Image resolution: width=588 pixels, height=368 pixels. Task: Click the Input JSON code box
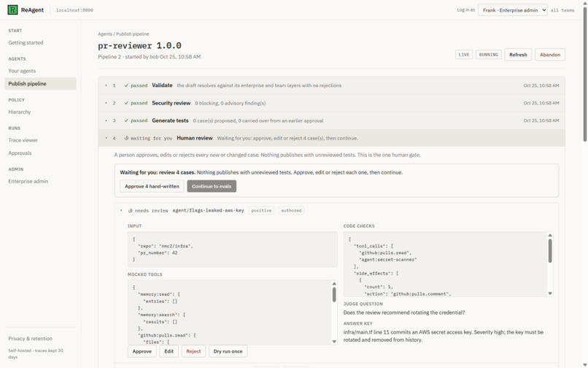coord(232,249)
